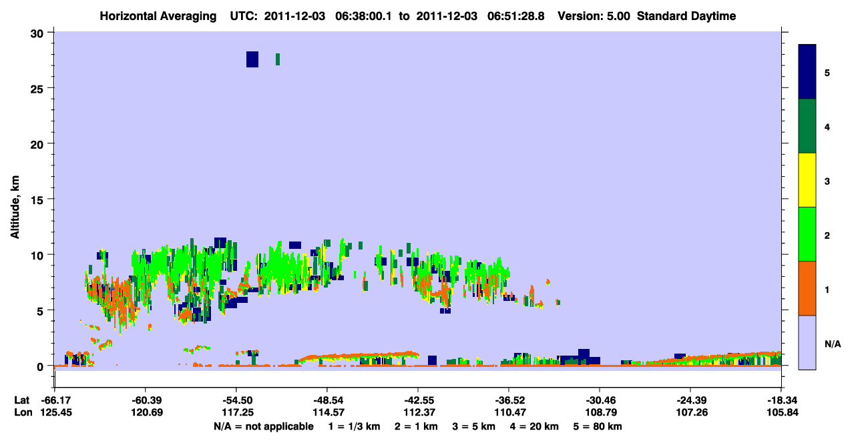Screen dimensions: 868x445
Task: Click the colorbar label 5
Action: coord(827,73)
